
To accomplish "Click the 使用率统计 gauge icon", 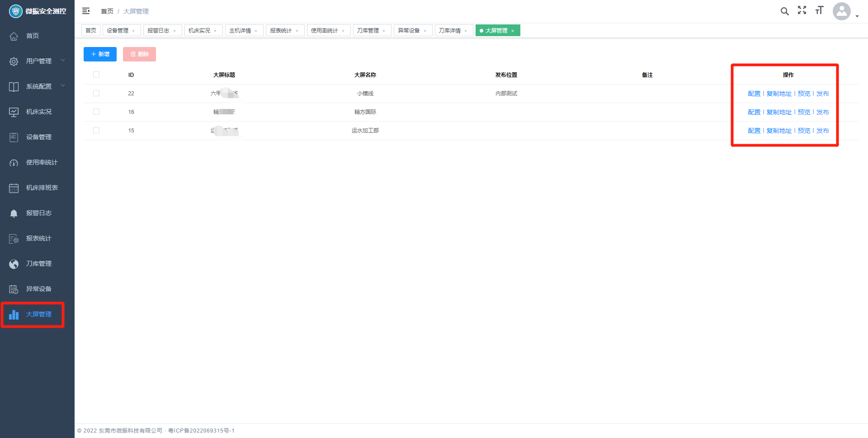I will tap(14, 163).
